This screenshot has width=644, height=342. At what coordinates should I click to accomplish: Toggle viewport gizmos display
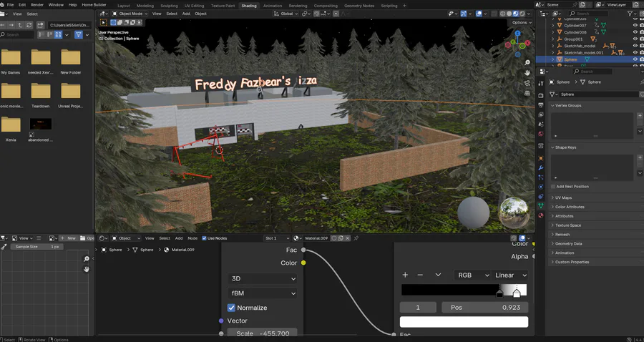[x=464, y=14]
